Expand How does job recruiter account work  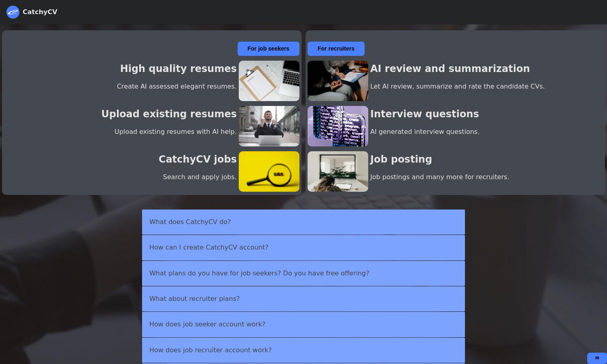[303, 350]
